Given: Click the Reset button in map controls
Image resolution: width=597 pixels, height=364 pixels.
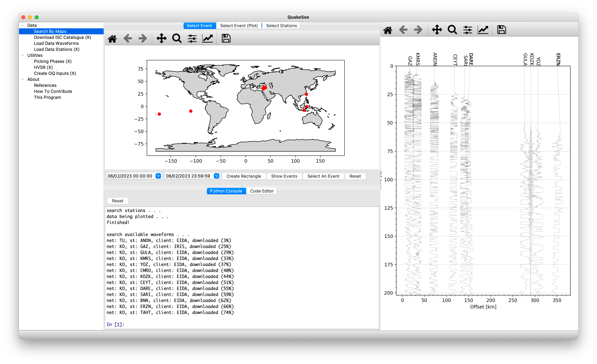Looking at the screenshot, I should point(355,176).
